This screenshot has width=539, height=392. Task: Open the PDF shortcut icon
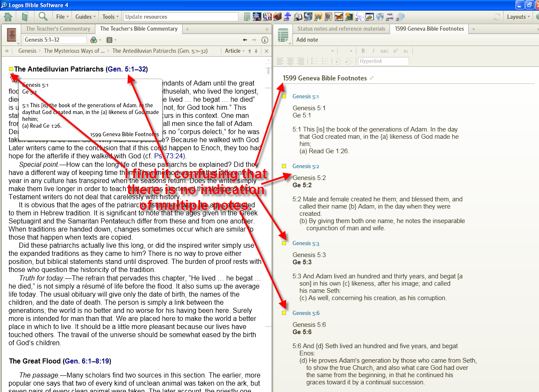pos(390,17)
